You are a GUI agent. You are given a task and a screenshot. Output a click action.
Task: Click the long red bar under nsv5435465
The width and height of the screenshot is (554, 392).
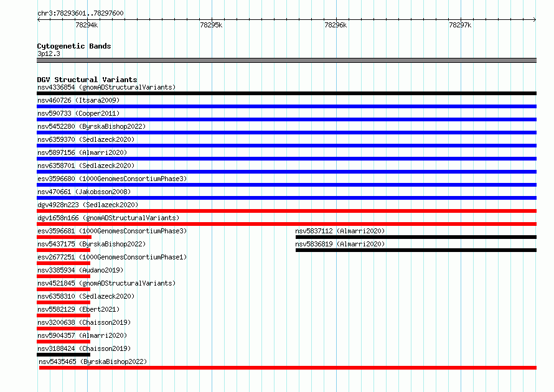288,368
